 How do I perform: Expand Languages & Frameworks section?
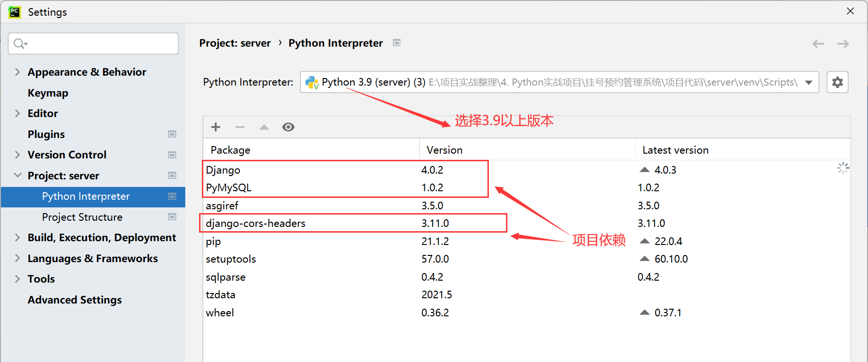(18, 258)
